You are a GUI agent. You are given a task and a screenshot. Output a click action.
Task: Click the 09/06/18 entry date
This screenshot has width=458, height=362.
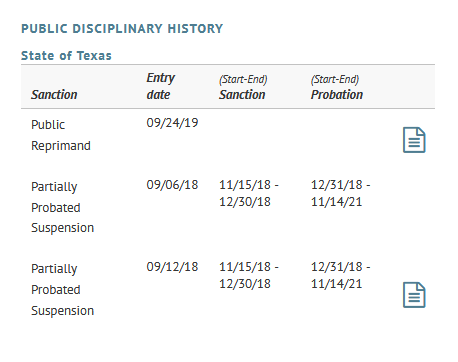pos(172,185)
